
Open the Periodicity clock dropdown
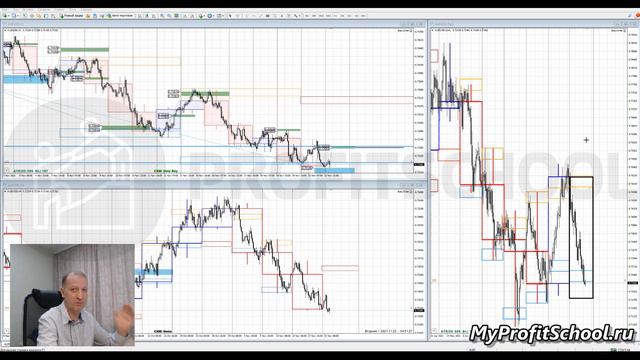210,16
